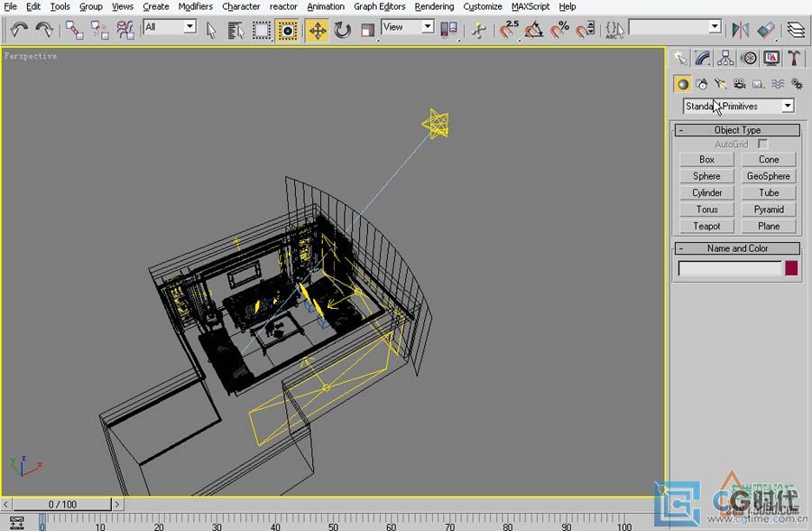812x531 pixels.
Task: Toggle the Angle Snap
Action: (534, 30)
